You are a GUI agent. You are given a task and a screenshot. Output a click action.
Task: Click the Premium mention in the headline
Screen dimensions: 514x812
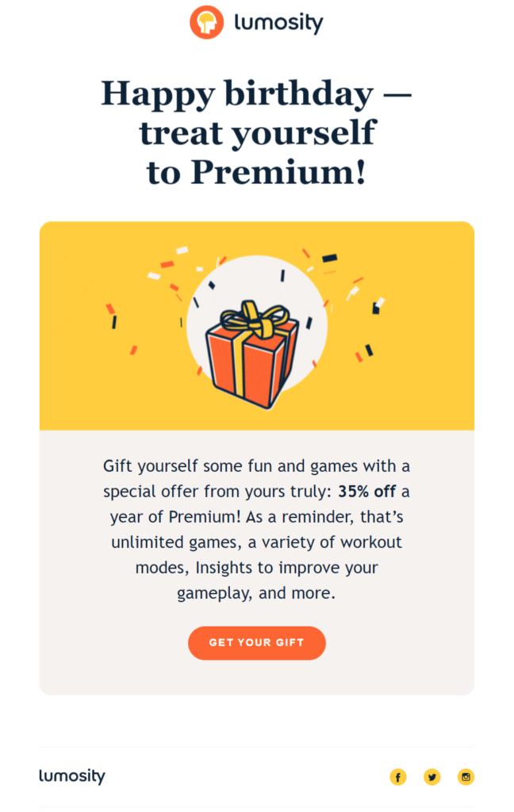click(x=281, y=169)
